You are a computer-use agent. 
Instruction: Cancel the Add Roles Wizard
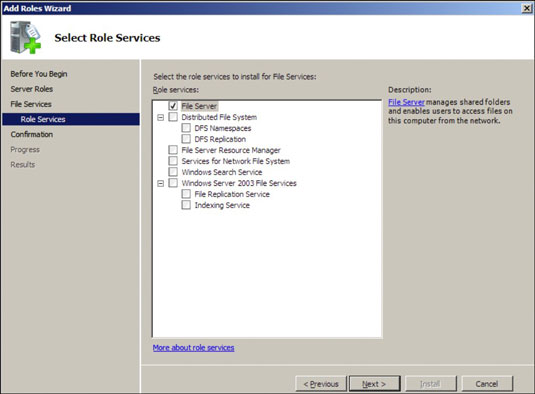(487, 384)
